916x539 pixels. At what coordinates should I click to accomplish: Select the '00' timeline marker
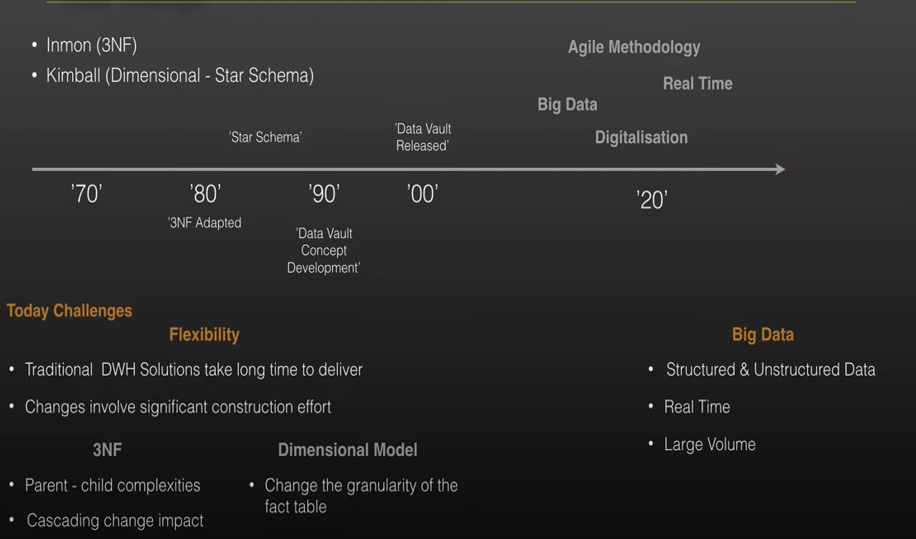click(422, 194)
